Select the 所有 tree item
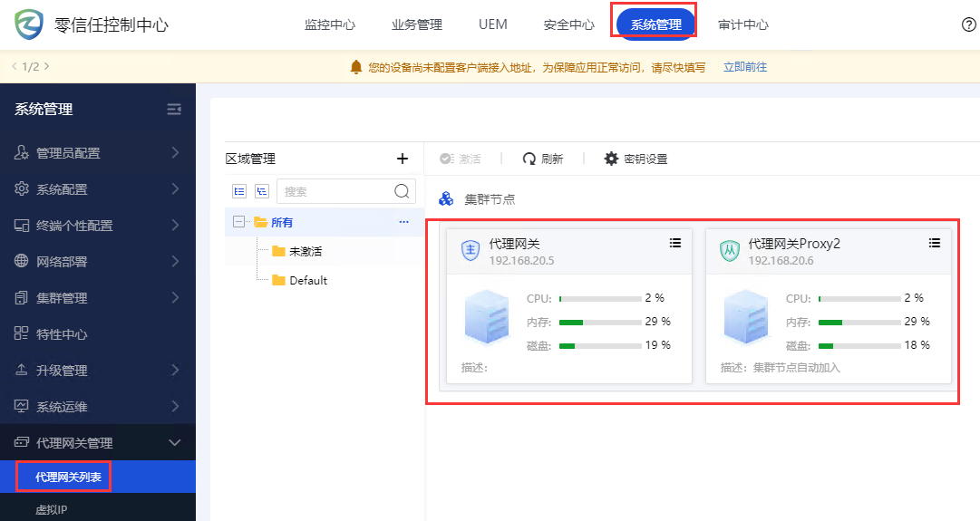980x521 pixels. [281, 222]
